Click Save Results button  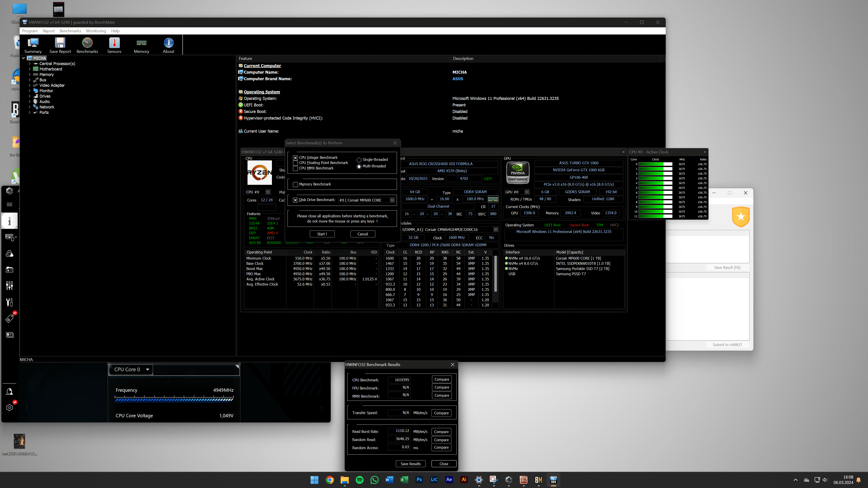(410, 464)
